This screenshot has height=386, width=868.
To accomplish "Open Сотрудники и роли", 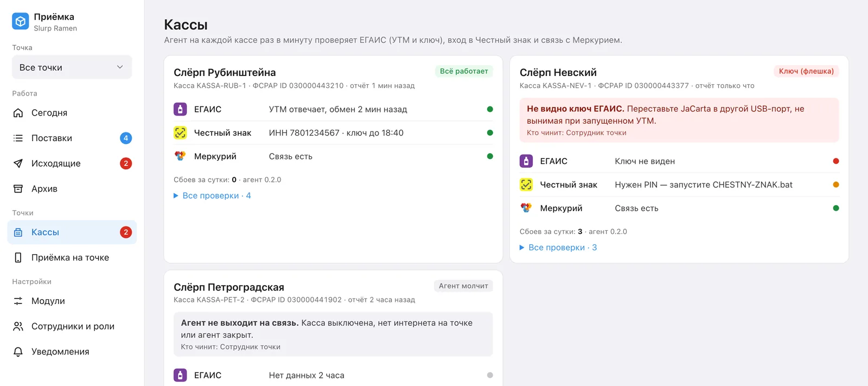I will tap(72, 326).
